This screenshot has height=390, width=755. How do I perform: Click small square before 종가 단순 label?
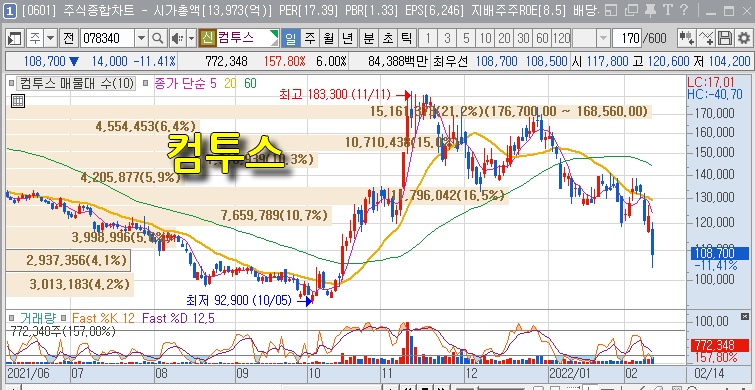[x=146, y=84]
